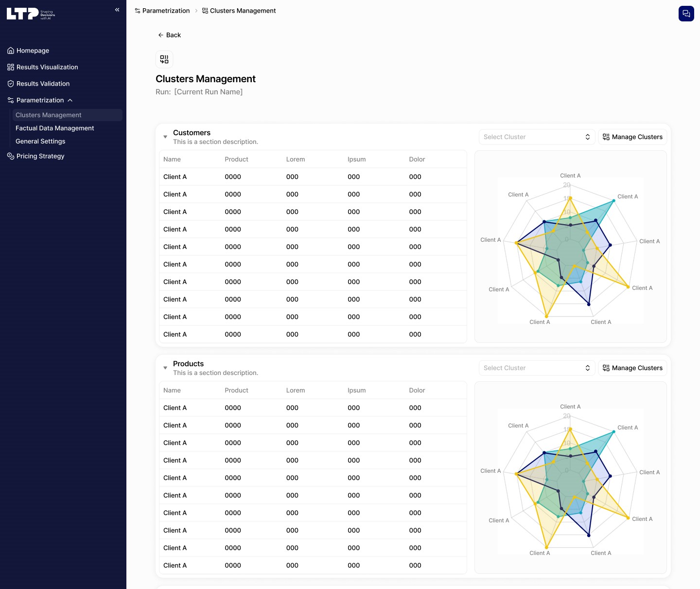Screen dimensions: 700x589
Task: Open the chat bubble icon top right
Action: [x=686, y=14]
